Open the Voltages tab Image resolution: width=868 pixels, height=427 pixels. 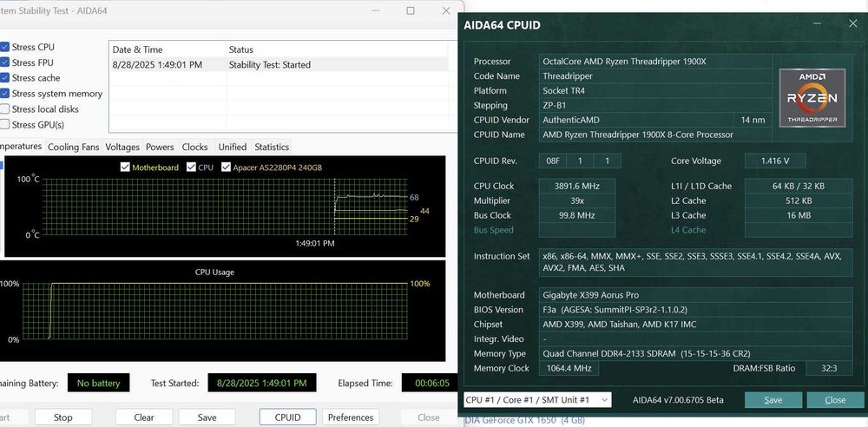tap(122, 147)
